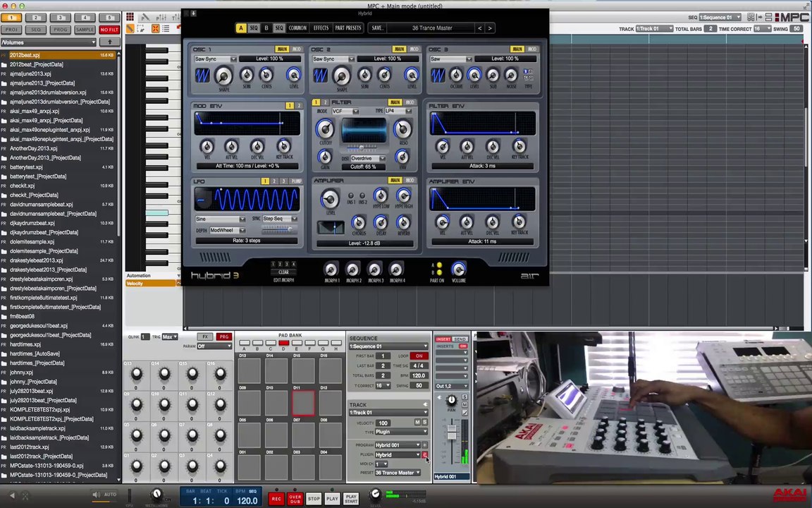Open the program edit mode pencil icon
This screenshot has width=812, height=508.
tap(145, 17)
